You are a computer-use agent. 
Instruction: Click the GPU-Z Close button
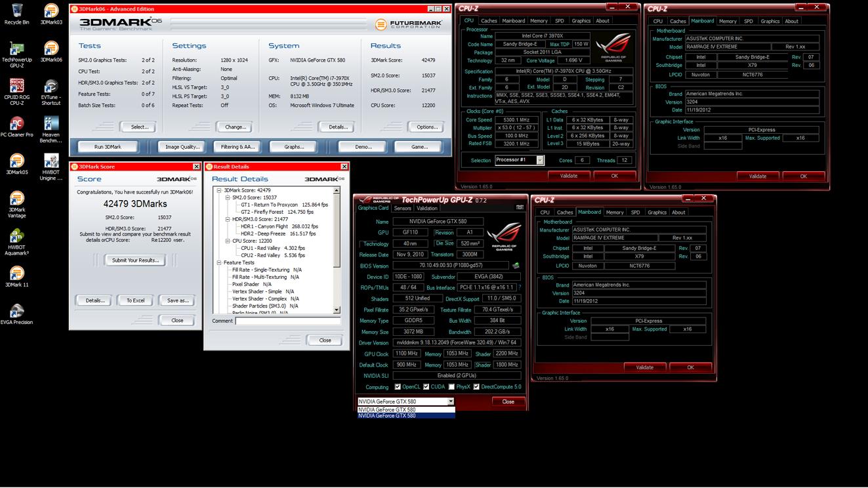508,401
